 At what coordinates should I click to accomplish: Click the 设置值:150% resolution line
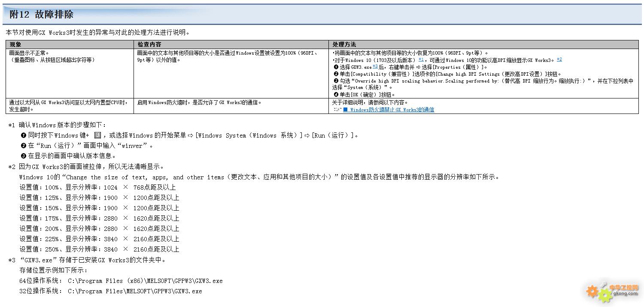pos(99,208)
